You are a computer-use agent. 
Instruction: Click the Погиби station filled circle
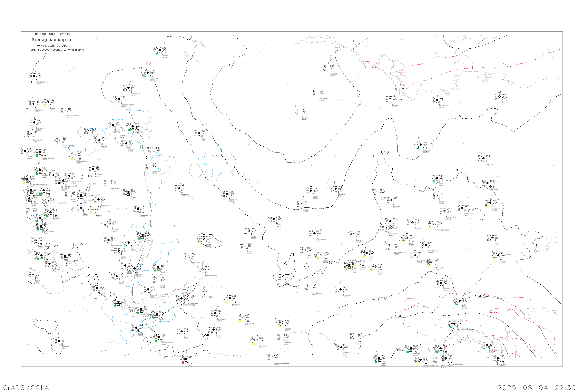pyautogui.click(x=498, y=358)
